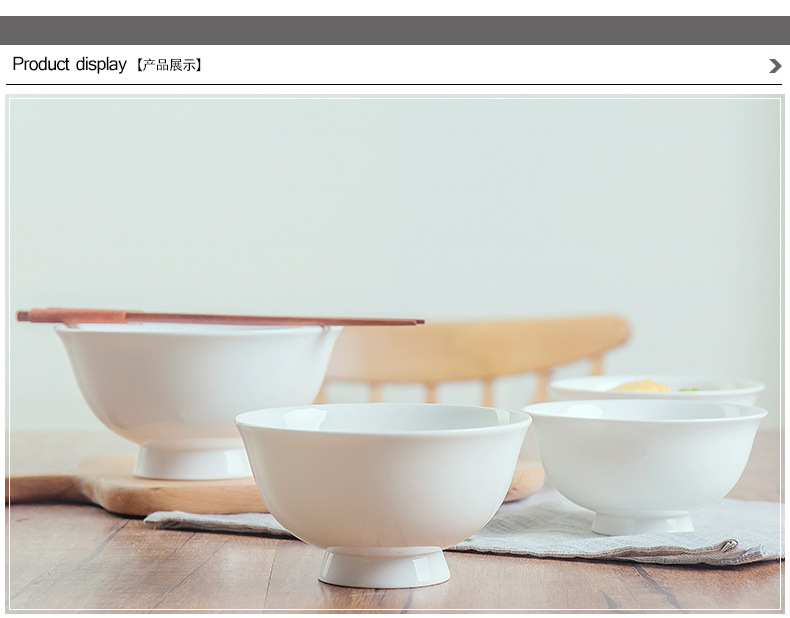Click the pedestal foot of front bowl
This screenshot has height=618, width=790.
point(384,567)
